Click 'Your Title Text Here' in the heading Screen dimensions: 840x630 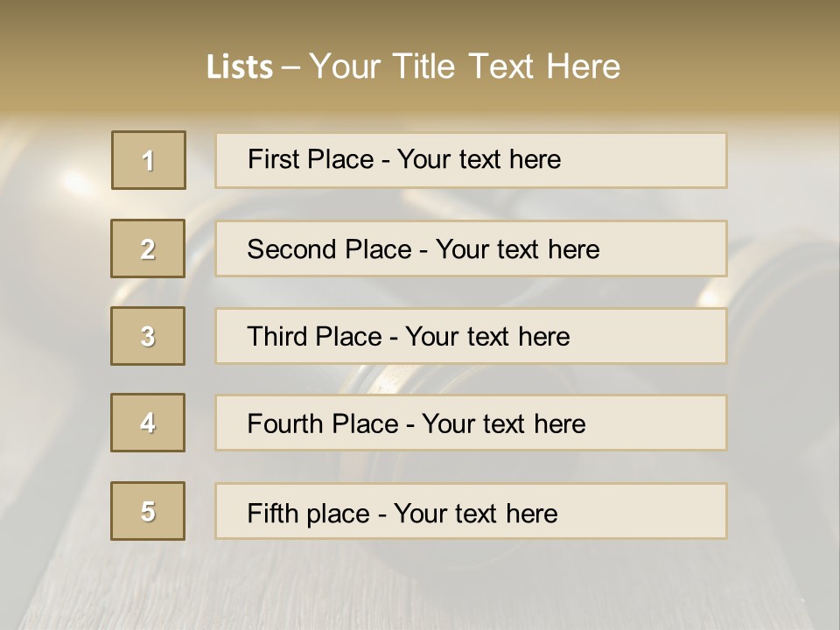tap(465, 66)
